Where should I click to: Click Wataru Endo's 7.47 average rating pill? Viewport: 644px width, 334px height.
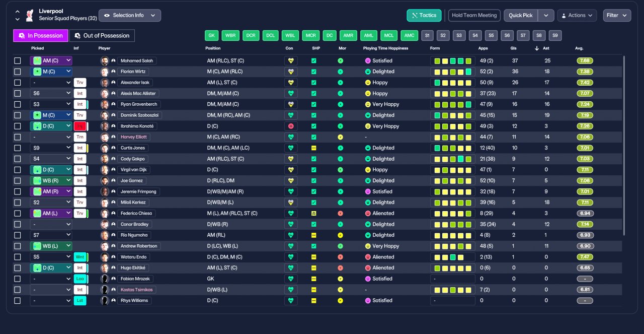585,257
